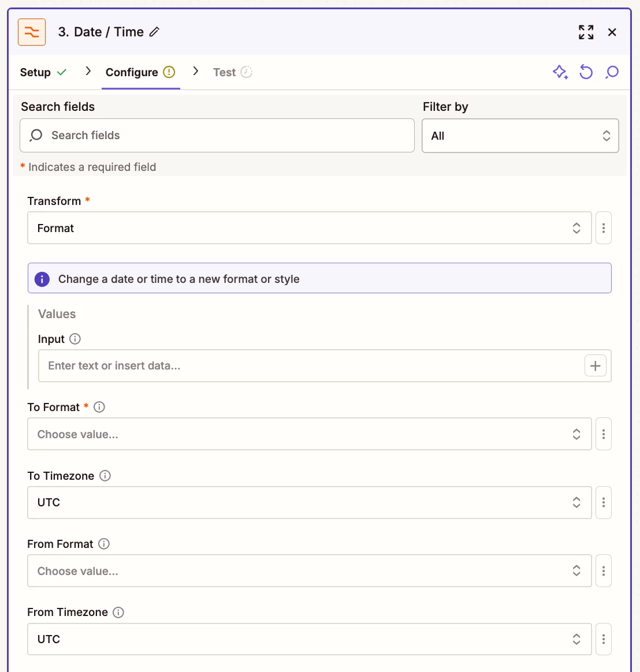Image resolution: width=640 pixels, height=672 pixels.
Task: Expand the step panel to full screen
Action: [x=586, y=32]
